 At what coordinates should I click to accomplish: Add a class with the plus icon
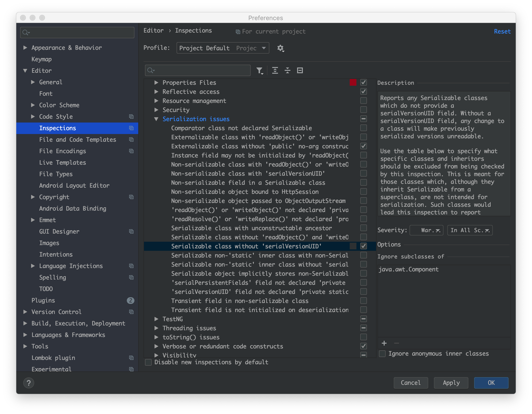384,343
